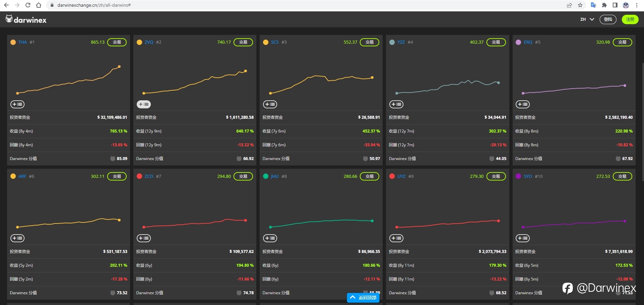The width and height of the screenshot is (644, 305).
Task: Open the Google Translate icon in address bar
Action: click(x=593, y=5)
